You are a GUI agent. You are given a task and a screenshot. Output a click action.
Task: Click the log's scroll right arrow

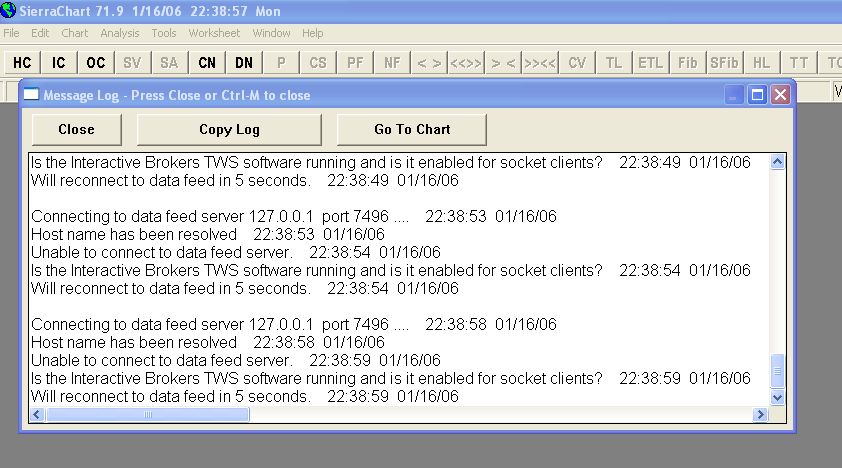(x=760, y=414)
